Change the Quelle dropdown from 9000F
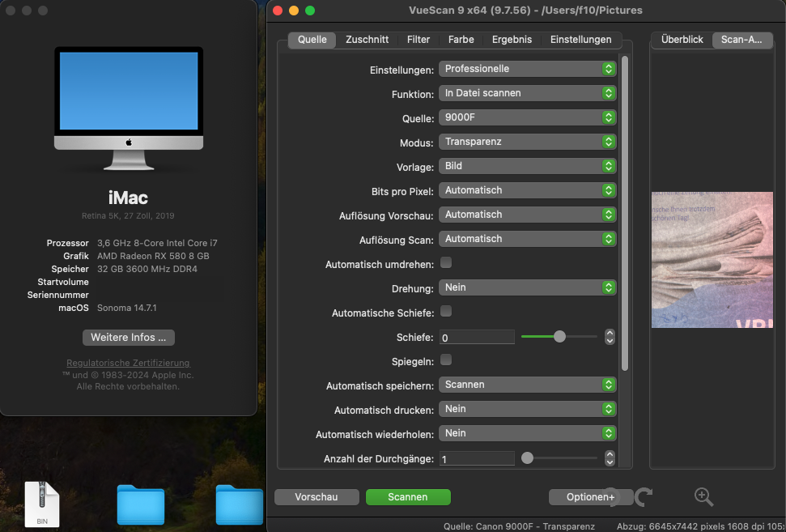 click(527, 117)
